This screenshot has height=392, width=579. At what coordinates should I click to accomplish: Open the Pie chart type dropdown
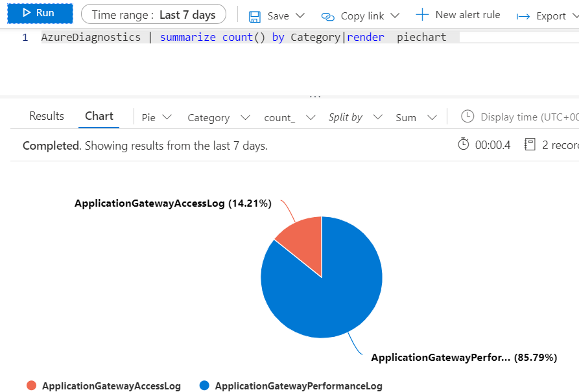coord(154,117)
